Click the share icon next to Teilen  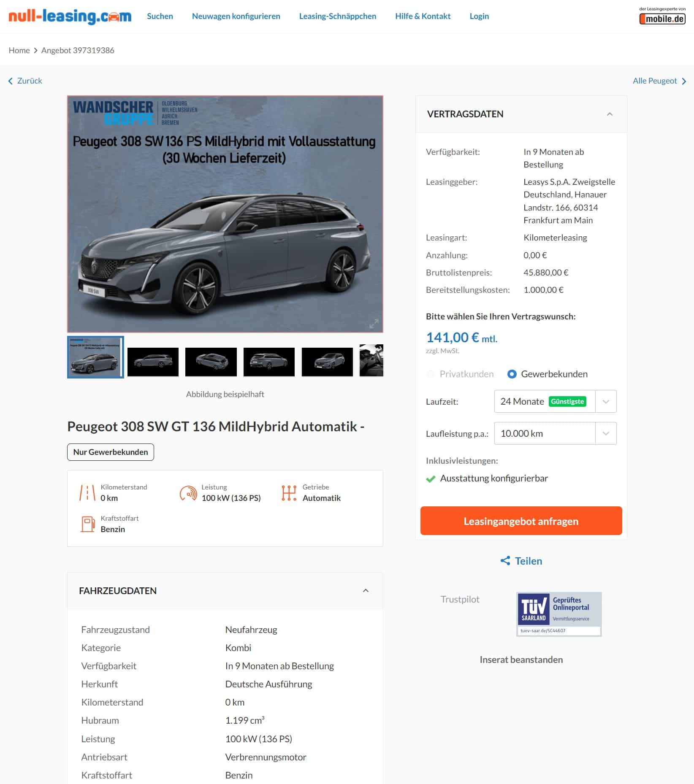click(505, 560)
